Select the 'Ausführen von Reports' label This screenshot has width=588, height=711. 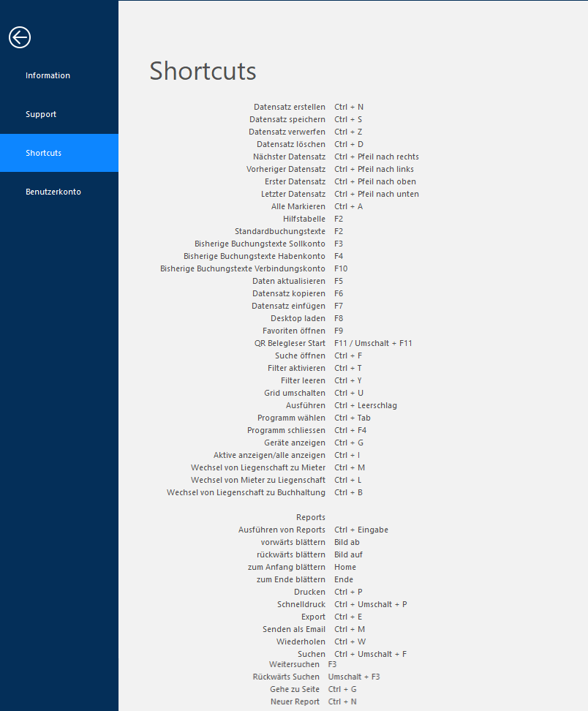click(x=282, y=530)
